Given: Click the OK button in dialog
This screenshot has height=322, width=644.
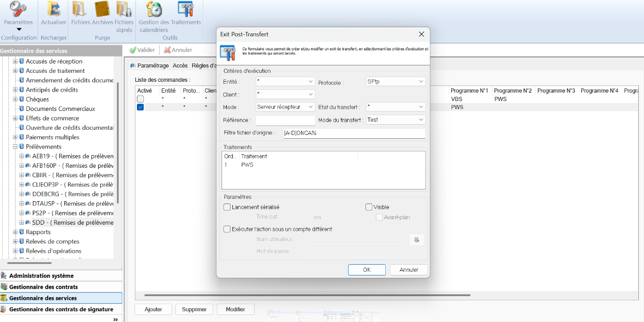Looking at the screenshot, I should (366, 270).
